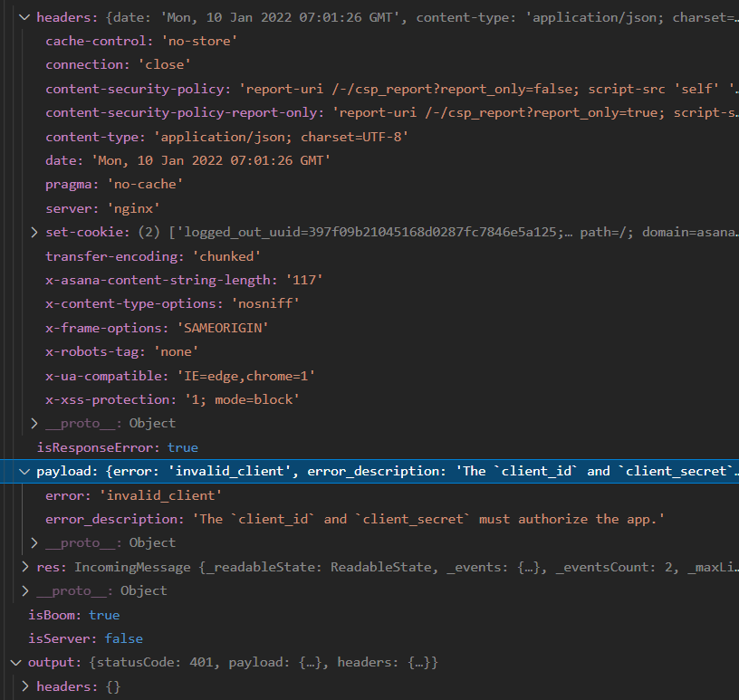The height and width of the screenshot is (700, 739).
Task: Expand the empty headers object at the bottom
Action: point(25,686)
